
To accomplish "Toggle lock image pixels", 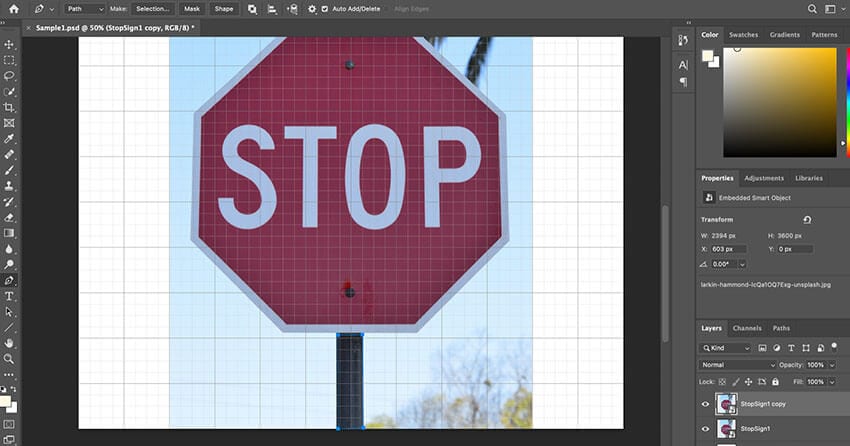I will tap(735, 382).
